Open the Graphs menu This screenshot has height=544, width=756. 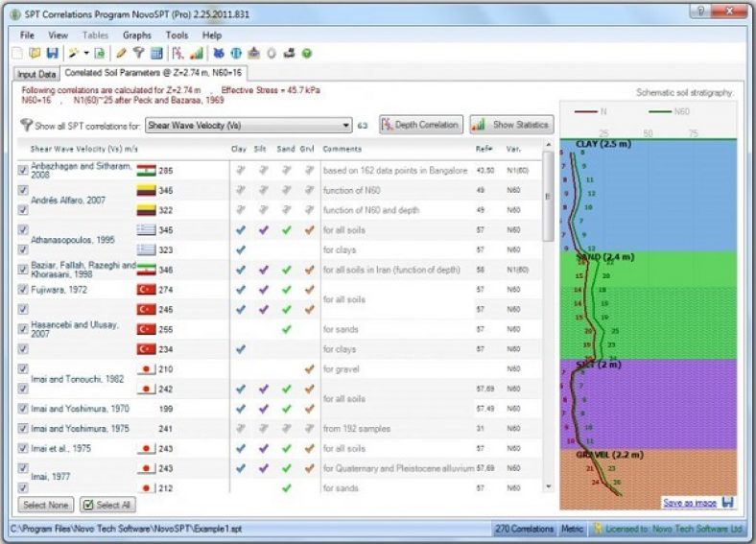pyautogui.click(x=137, y=35)
